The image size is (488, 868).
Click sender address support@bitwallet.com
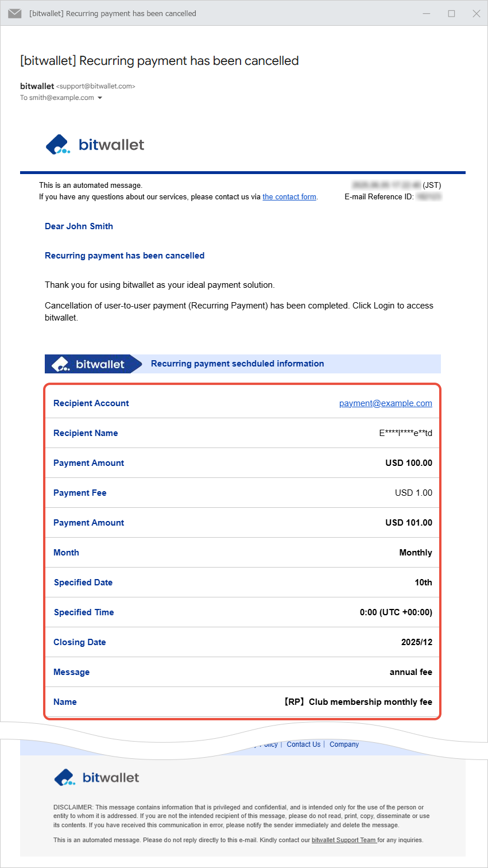pyautogui.click(x=96, y=86)
